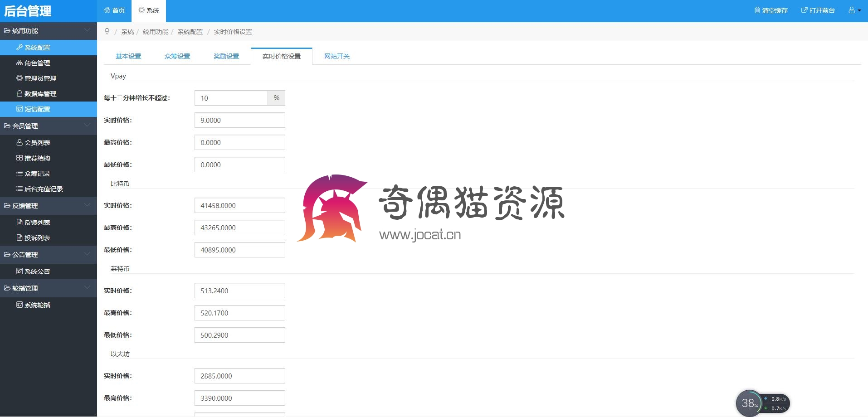Click the 反馈管理 folder icon
The width and height of the screenshot is (868, 417).
tap(7, 206)
